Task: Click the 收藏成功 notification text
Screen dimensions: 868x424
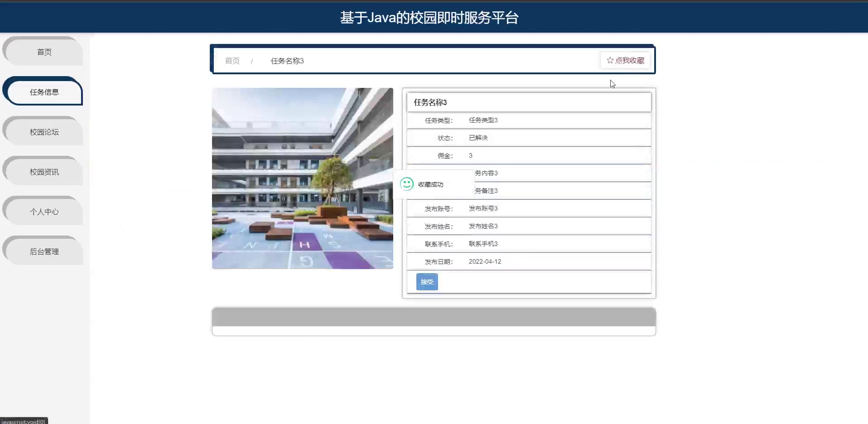Action: point(430,184)
